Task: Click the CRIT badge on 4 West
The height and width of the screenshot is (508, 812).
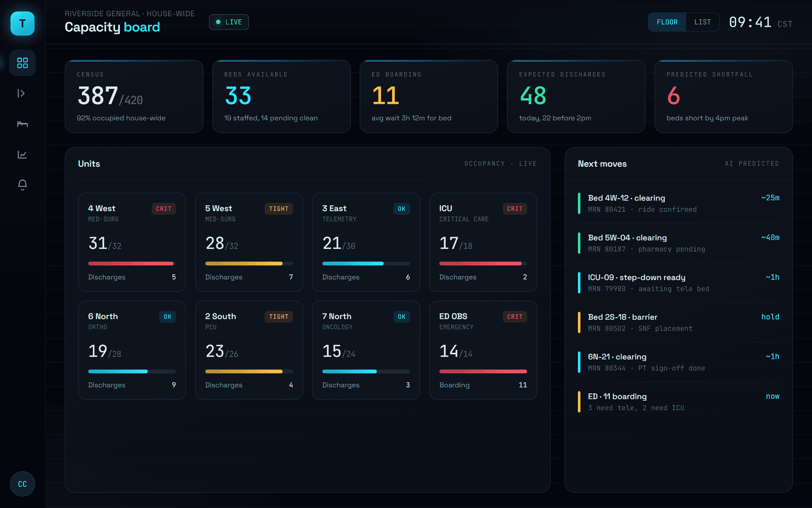Action: [x=164, y=209]
